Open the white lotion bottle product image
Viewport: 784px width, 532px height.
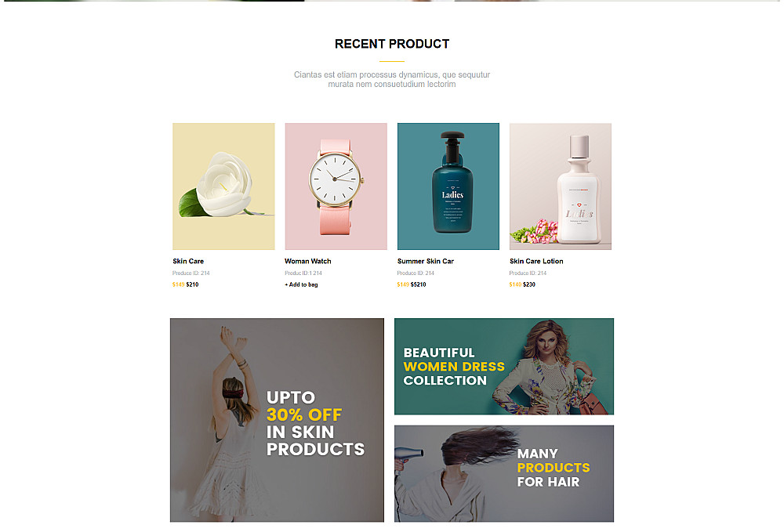[561, 186]
